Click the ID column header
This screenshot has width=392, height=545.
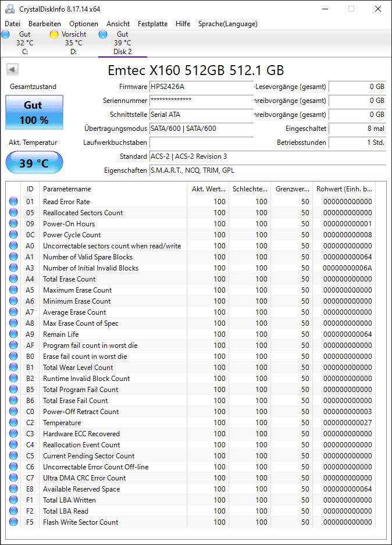click(30, 188)
